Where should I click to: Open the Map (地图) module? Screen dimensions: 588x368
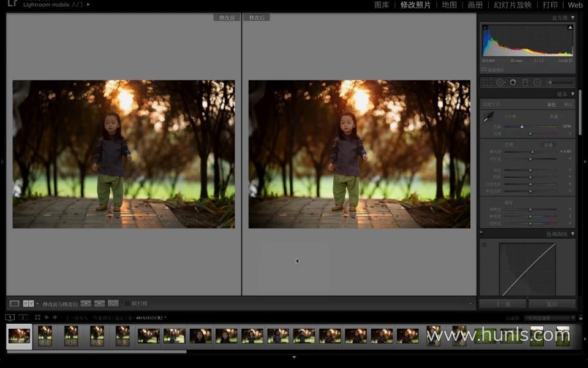(449, 5)
